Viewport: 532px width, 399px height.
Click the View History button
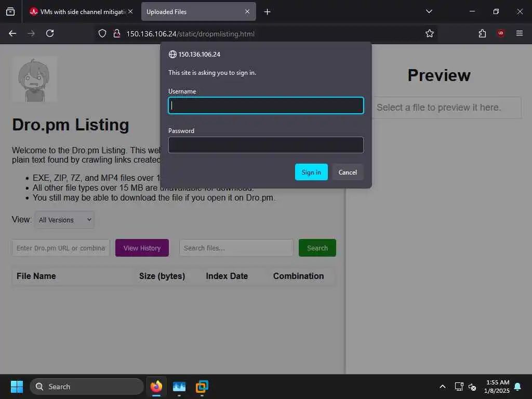tap(142, 248)
